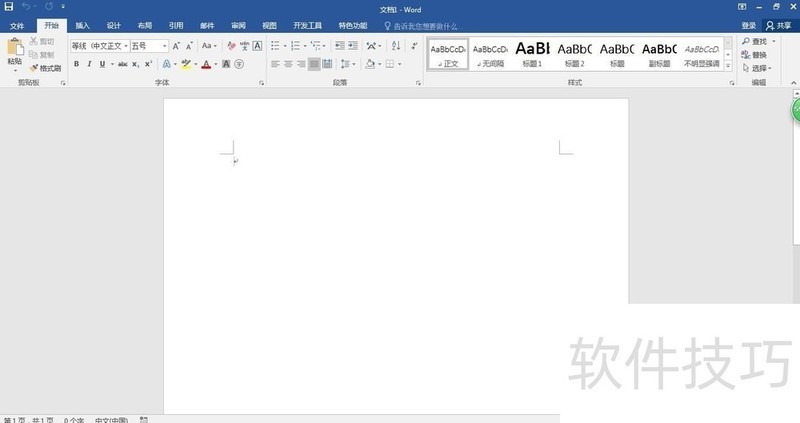The width and height of the screenshot is (800, 423).
Task: Click 替换 Replace in editing group
Action: pyautogui.click(x=754, y=55)
